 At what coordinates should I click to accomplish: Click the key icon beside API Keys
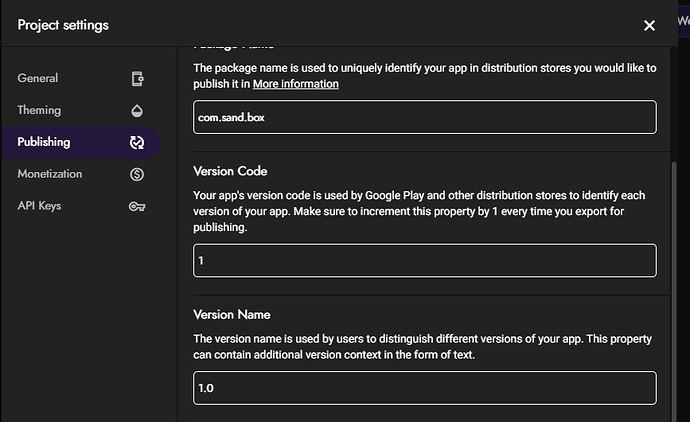click(137, 206)
